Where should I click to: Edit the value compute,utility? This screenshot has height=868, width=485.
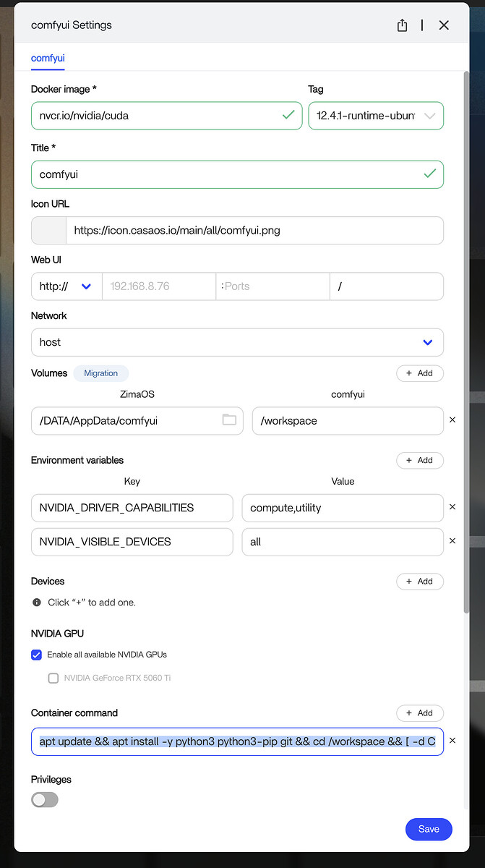click(343, 508)
